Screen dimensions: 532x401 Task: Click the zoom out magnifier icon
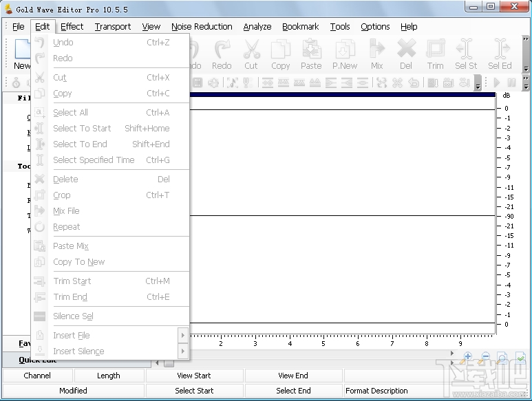point(484,358)
